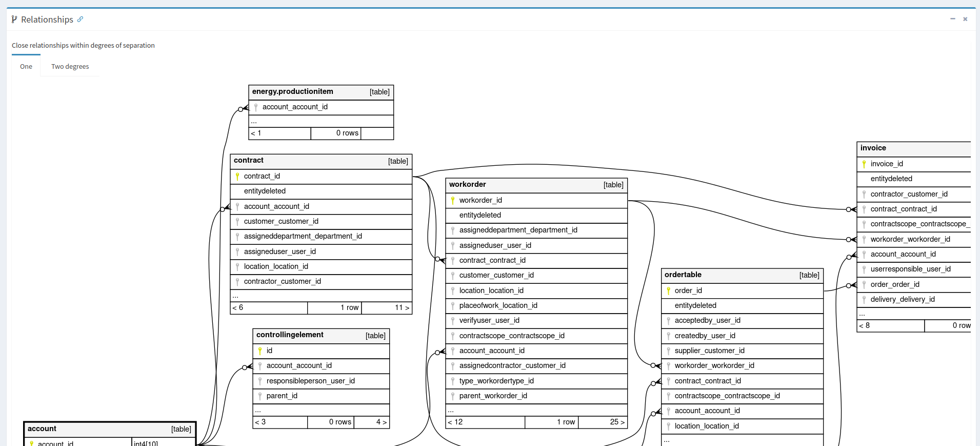Expand controllingelement's 4 children count

click(x=381, y=422)
